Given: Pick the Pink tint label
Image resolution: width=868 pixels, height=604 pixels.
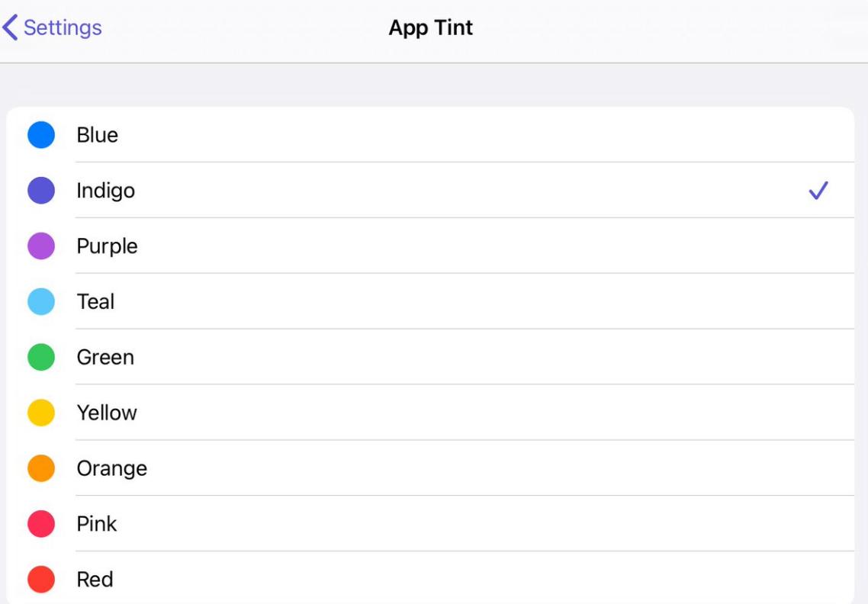Looking at the screenshot, I should (97, 524).
